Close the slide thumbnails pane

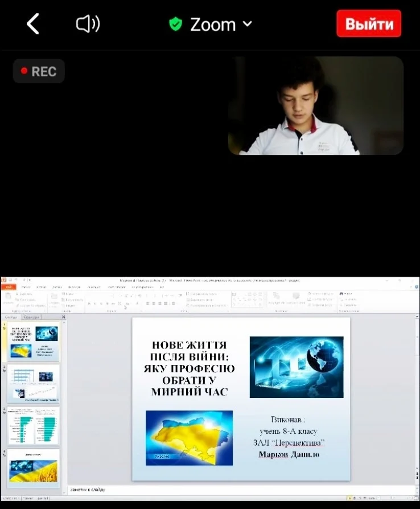(x=63, y=317)
